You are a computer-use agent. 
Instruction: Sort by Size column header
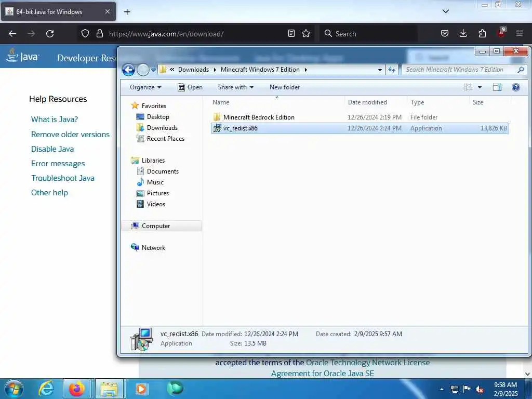(x=490, y=102)
